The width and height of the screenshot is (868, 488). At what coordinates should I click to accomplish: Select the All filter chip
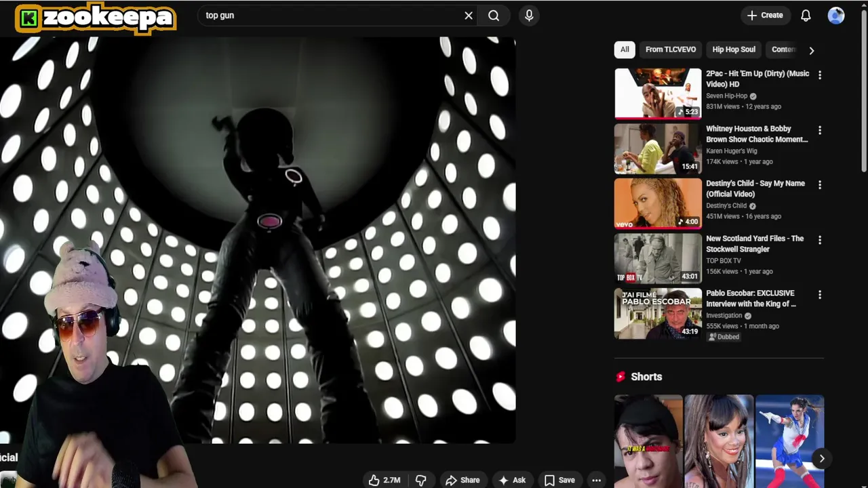point(625,49)
